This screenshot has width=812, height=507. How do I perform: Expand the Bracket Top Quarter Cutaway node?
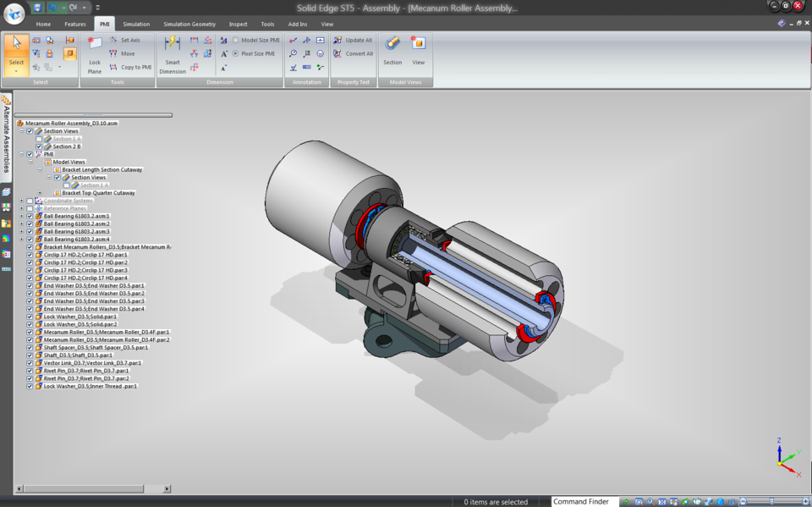point(40,193)
